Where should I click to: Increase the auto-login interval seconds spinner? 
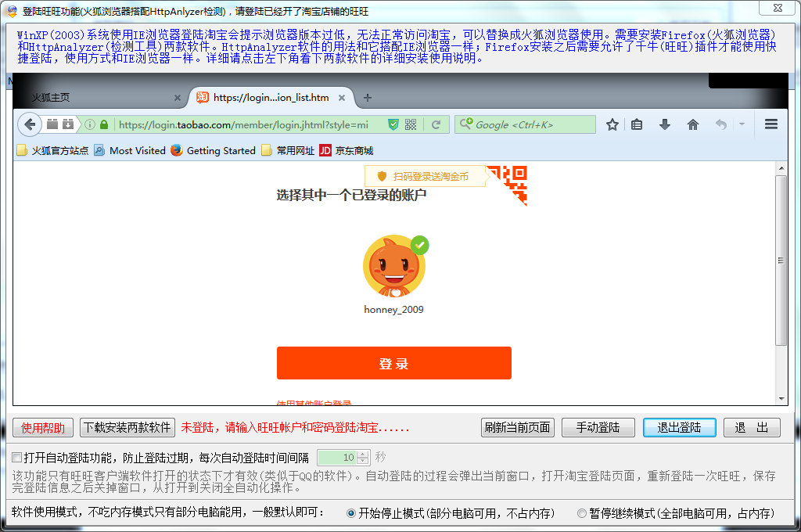363,454
